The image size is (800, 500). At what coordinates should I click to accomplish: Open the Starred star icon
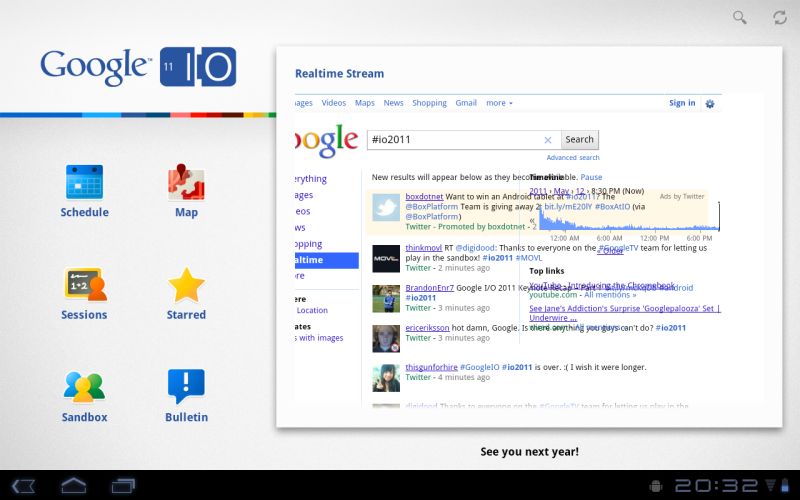point(186,285)
